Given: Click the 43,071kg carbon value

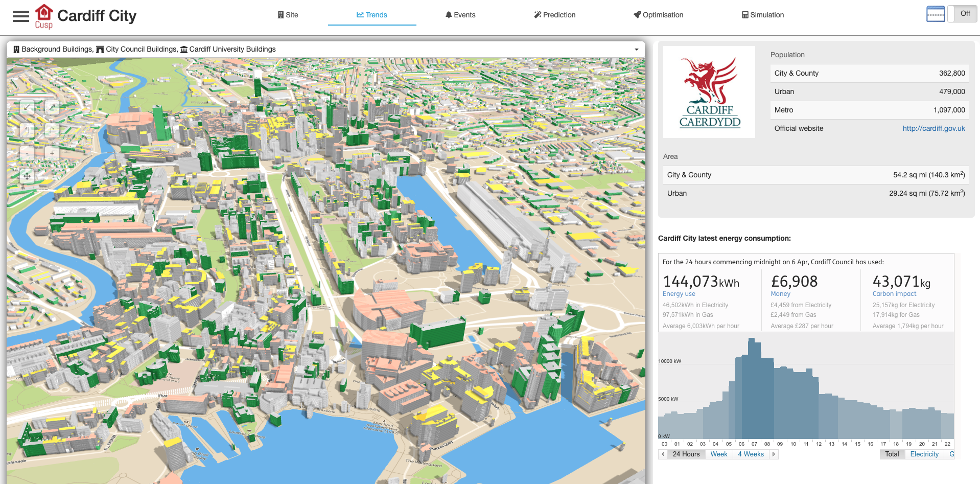Looking at the screenshot, I should point(901,282).
